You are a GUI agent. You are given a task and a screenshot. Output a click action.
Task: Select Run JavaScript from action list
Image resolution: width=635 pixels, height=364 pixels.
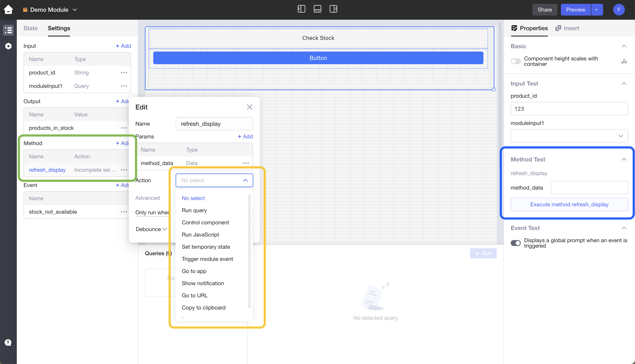[x=200, y=234]
